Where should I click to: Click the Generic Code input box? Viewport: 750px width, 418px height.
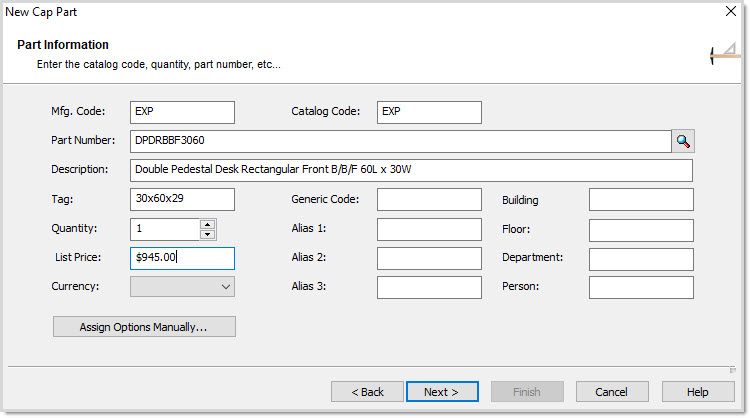click(429, 199)
